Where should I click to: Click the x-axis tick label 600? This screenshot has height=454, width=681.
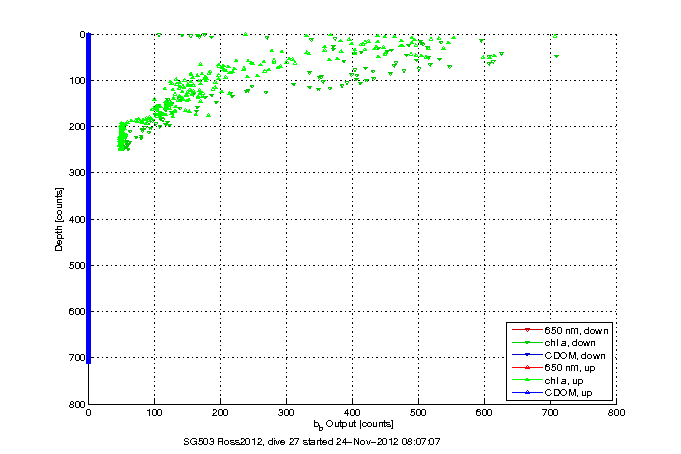pos(484,413)
